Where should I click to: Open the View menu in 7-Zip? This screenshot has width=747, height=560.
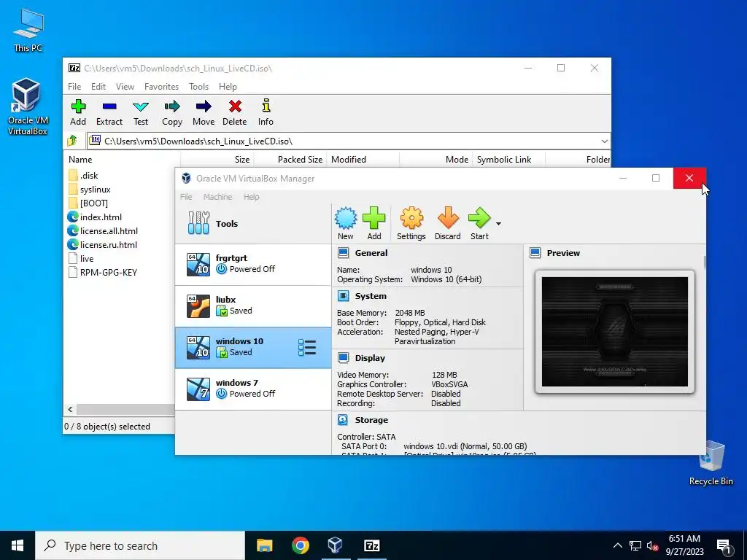click(125, 87)
